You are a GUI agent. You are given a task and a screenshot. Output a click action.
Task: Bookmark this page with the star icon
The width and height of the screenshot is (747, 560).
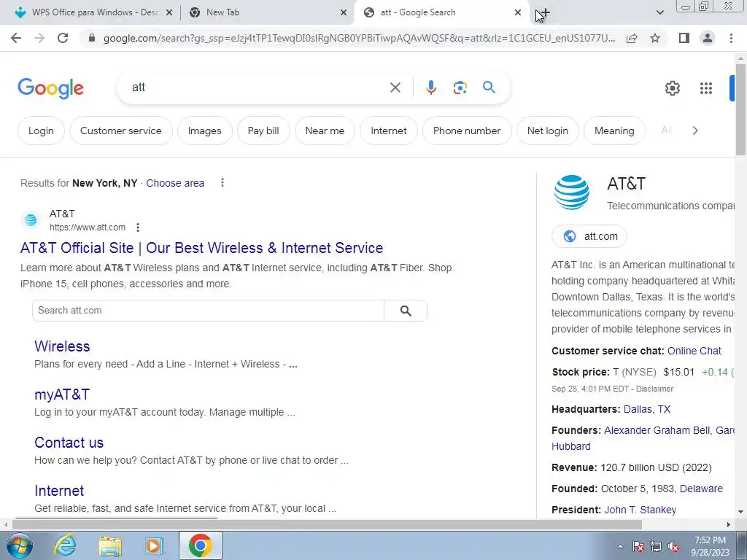(655, 38)
